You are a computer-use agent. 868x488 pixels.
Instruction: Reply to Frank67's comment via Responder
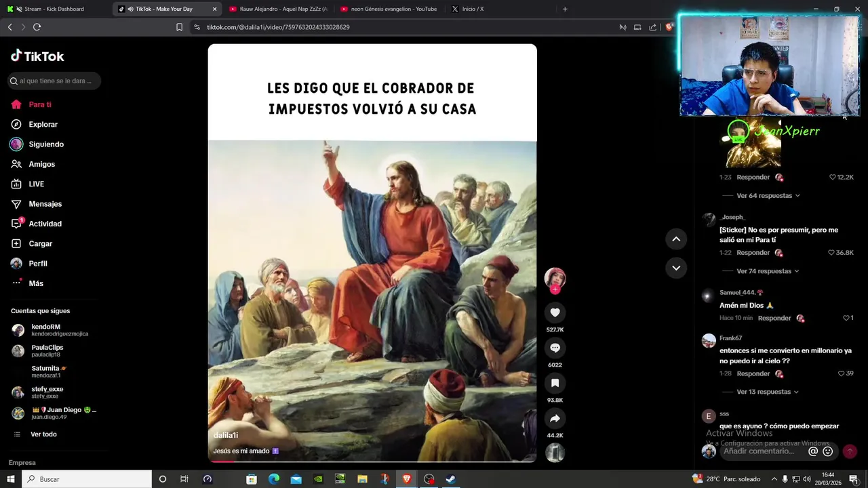[753, 373]
